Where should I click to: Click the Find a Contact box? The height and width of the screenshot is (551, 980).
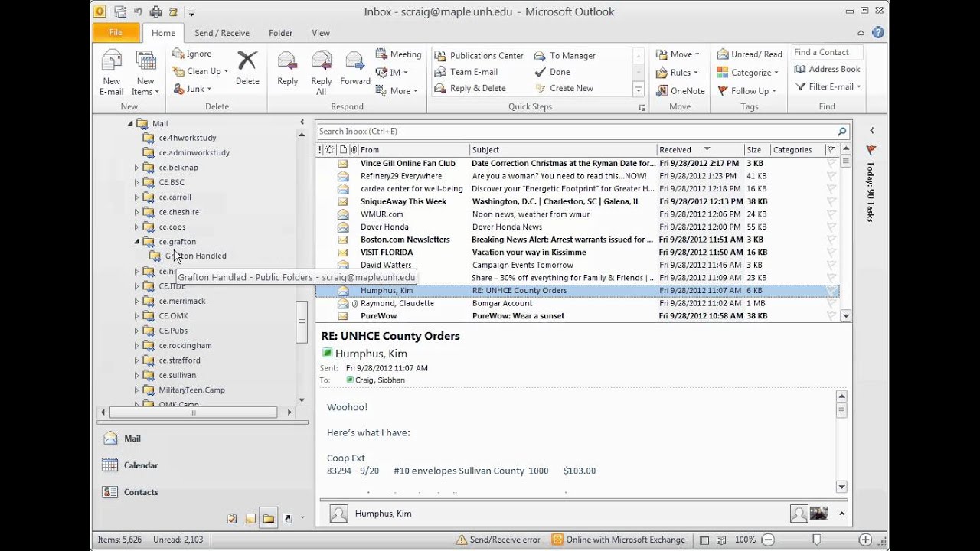pyautogui.click(x=828, y=52)
